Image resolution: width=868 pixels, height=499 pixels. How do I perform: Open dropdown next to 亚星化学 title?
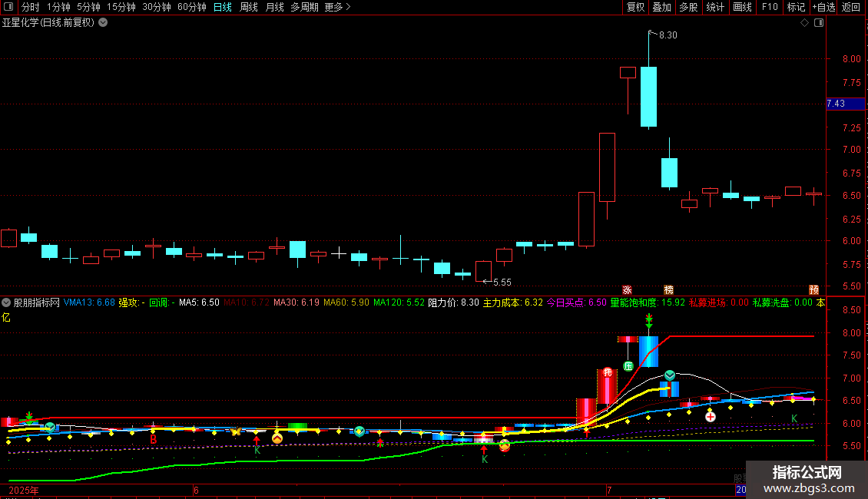tap(103, 23)
